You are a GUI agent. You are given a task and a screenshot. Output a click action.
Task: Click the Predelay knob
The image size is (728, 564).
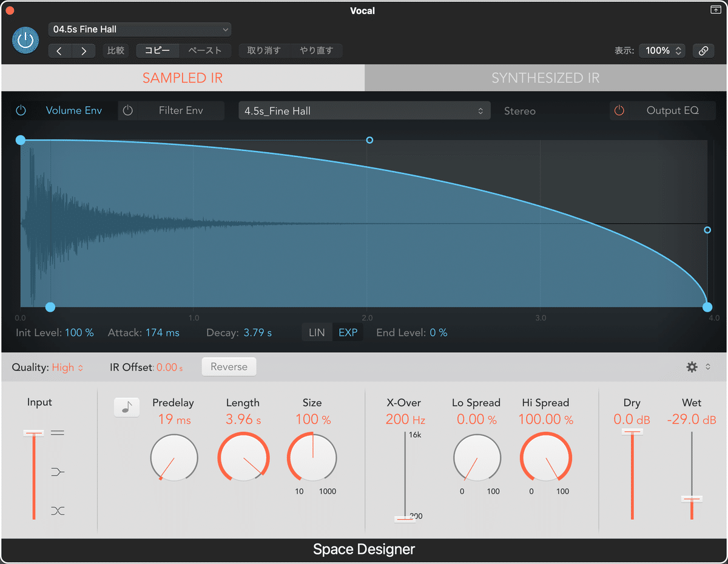(174, 457)
